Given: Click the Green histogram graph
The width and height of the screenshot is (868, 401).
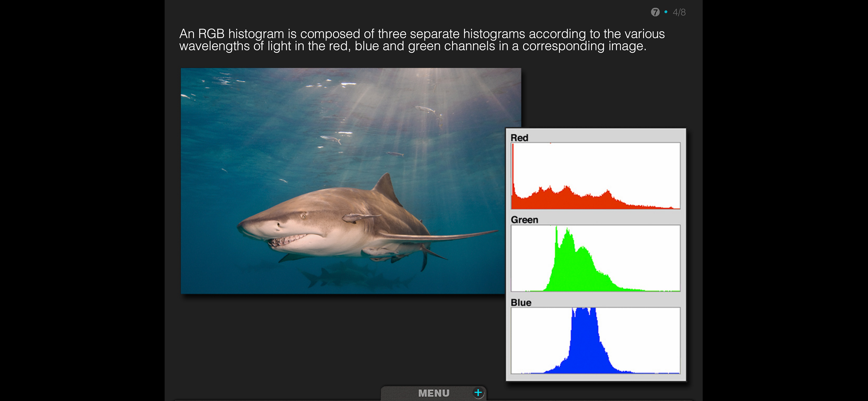Looking at the screenshot, I should (x=595, y=258).
